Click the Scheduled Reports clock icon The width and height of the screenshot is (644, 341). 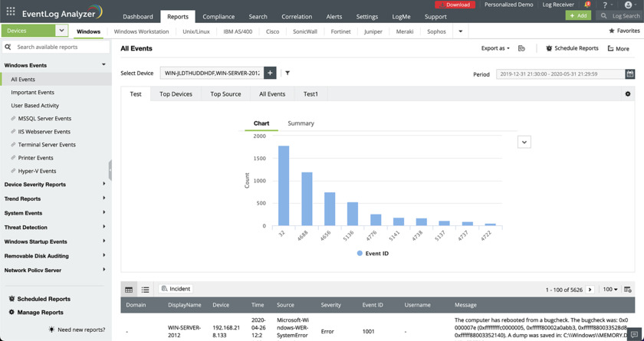(x=11, y=299)
